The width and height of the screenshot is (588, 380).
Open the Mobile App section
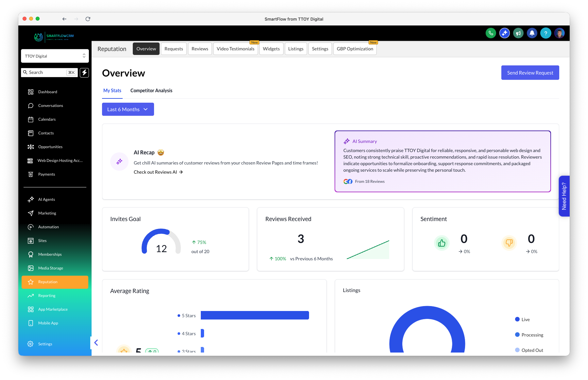[48, 323]
